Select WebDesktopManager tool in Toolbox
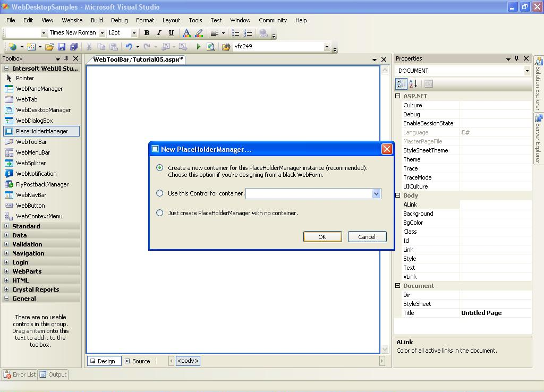The height and width of the screenshot is (392, 544). [43, 110]
